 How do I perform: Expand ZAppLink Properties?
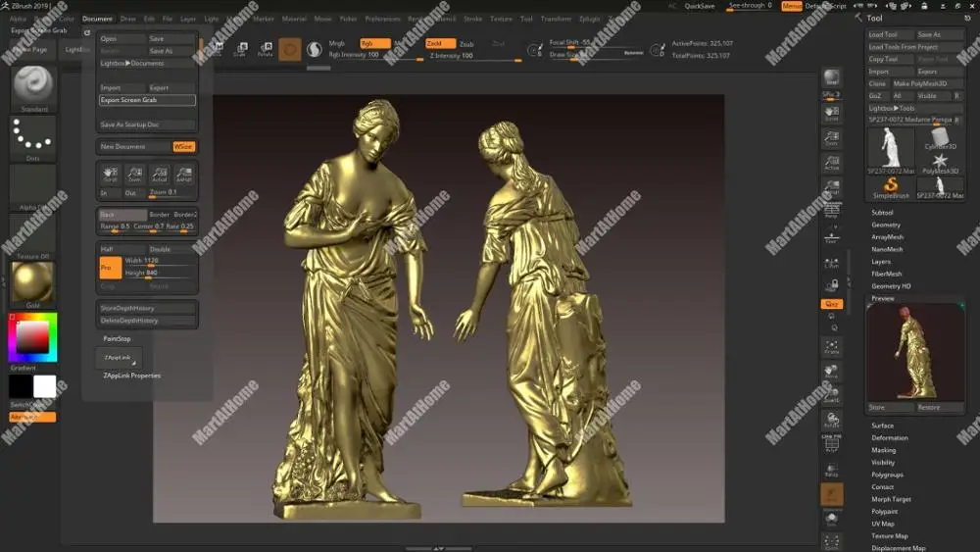click(x=132, y=376)
